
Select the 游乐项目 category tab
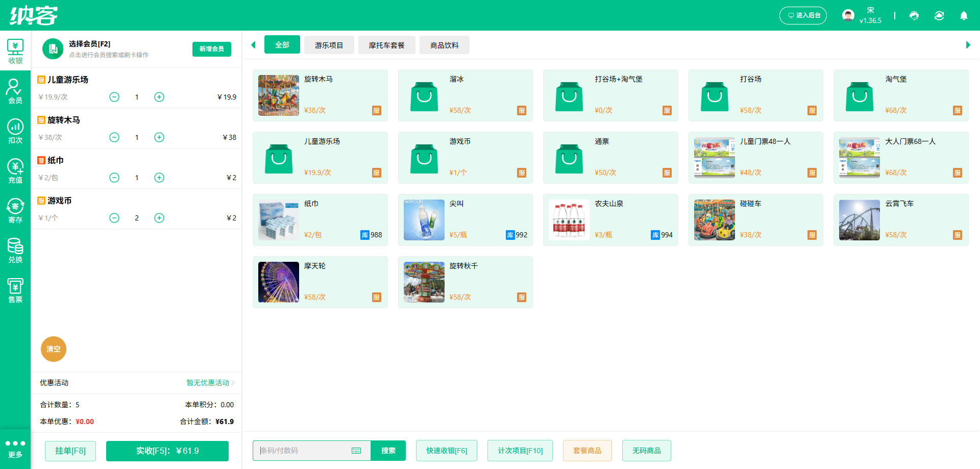[x=329, y=45]
